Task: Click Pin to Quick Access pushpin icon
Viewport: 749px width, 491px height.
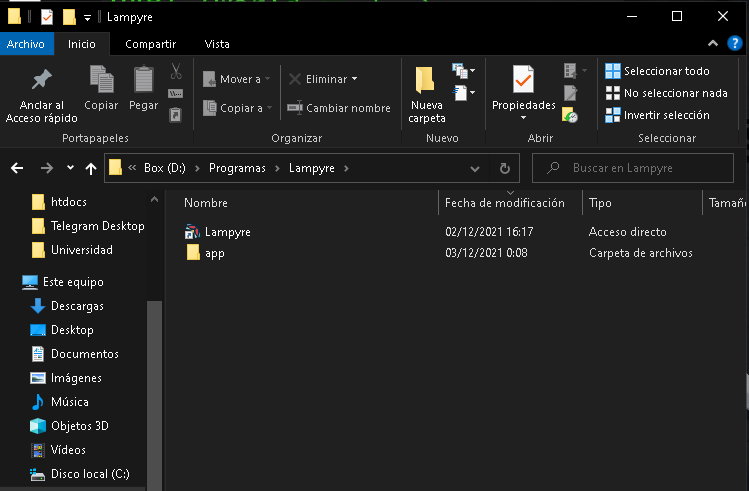Action: [x=42, y=80]
